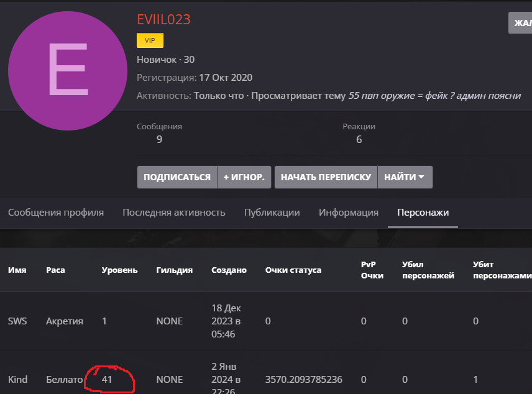Click the partially visible ЖАЛ report button
The width and height of the screenshot is (532, 394).
tap(520, 23)
